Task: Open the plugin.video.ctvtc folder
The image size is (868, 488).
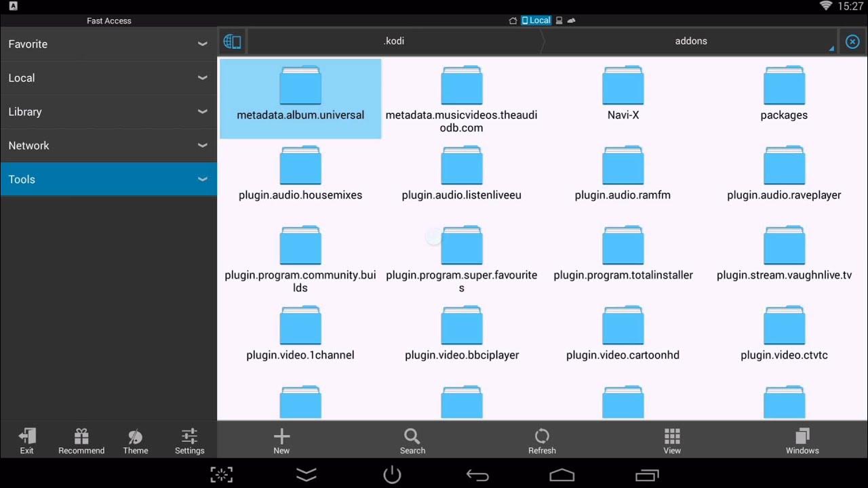Action: [x=784, y=333]
